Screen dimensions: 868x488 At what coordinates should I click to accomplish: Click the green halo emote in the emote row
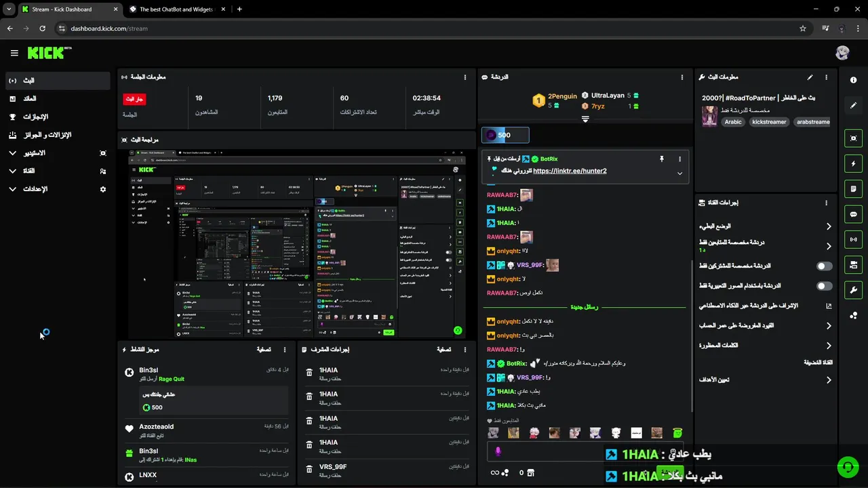point(677,432)
